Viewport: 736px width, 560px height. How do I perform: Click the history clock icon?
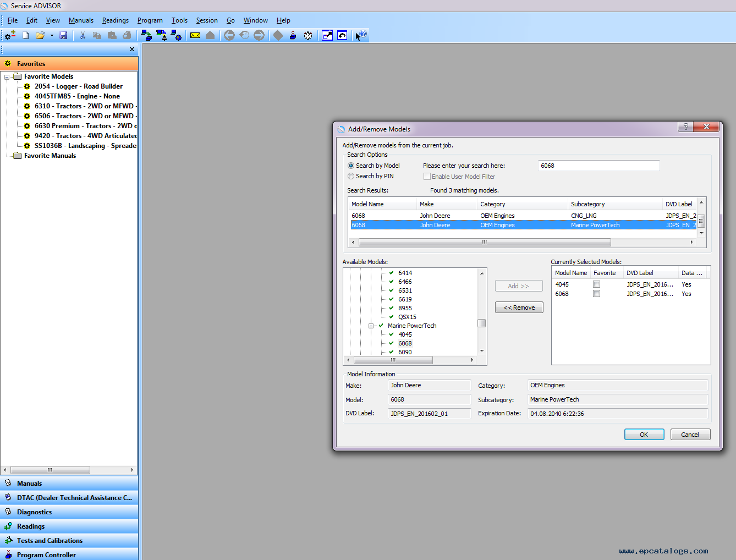[244, 35]
